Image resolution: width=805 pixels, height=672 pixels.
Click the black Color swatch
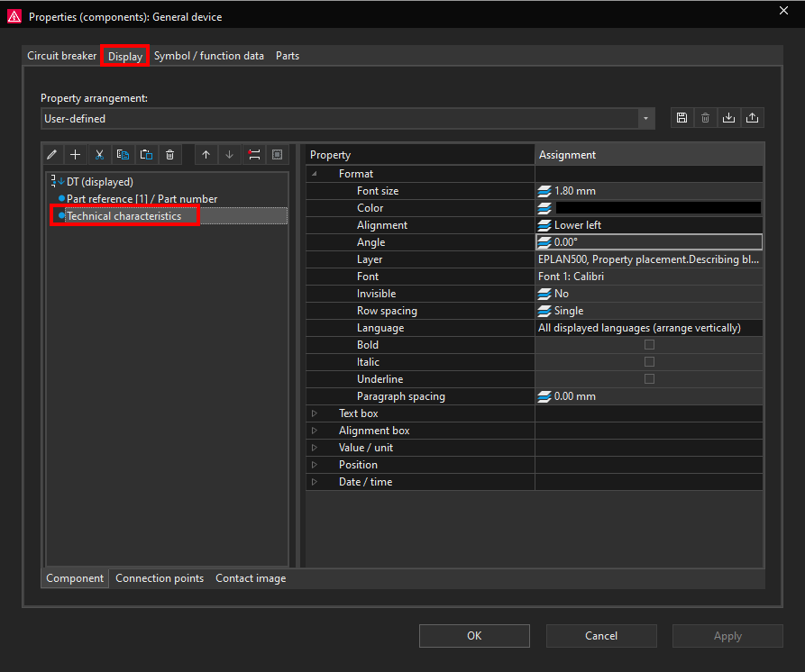pos(658,208)
